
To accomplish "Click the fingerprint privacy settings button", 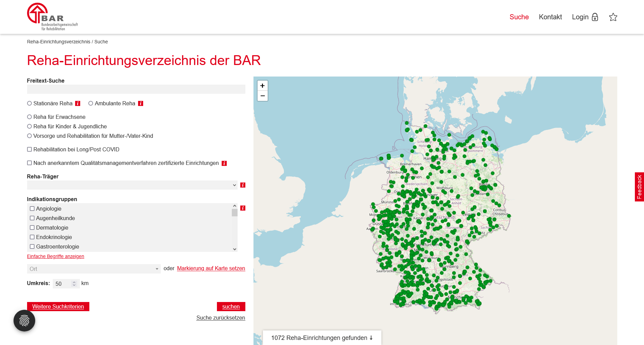I will pos(24,321).
